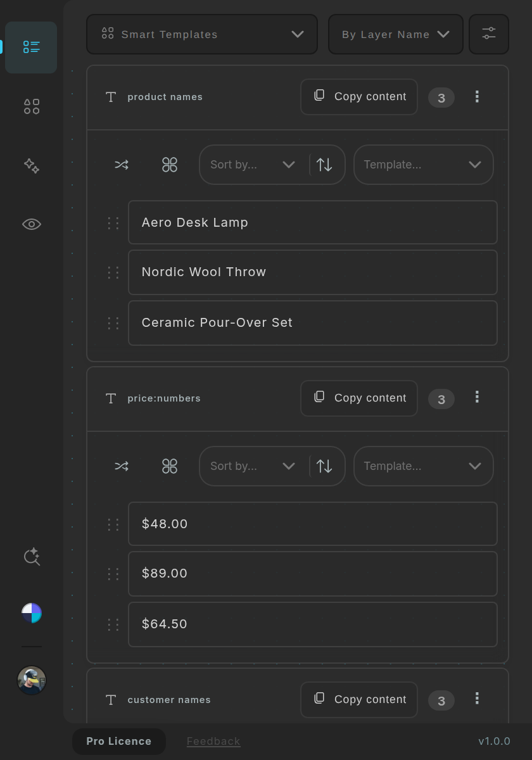
Task: Open the Smart Templates dropdown
Action: pos(202,34)
